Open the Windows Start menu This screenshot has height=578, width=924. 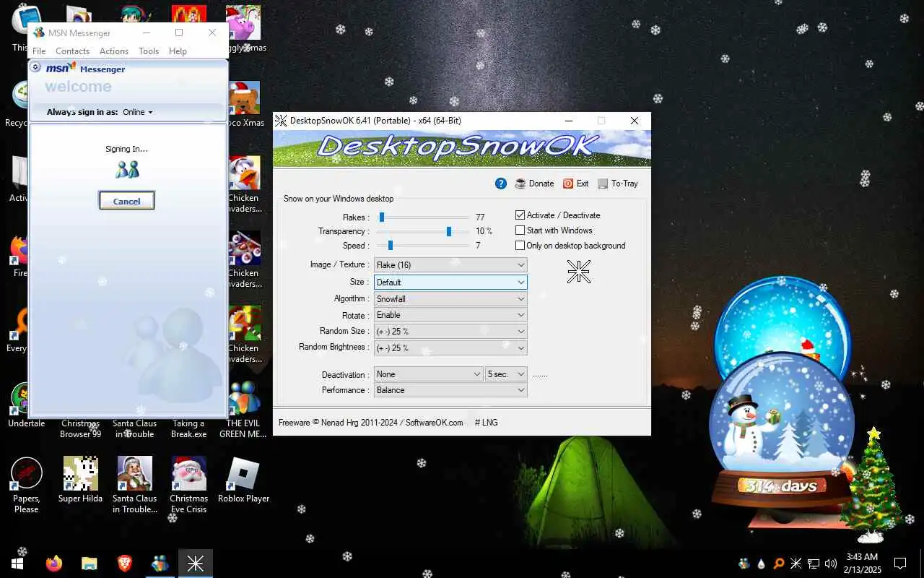pos(17,564)
